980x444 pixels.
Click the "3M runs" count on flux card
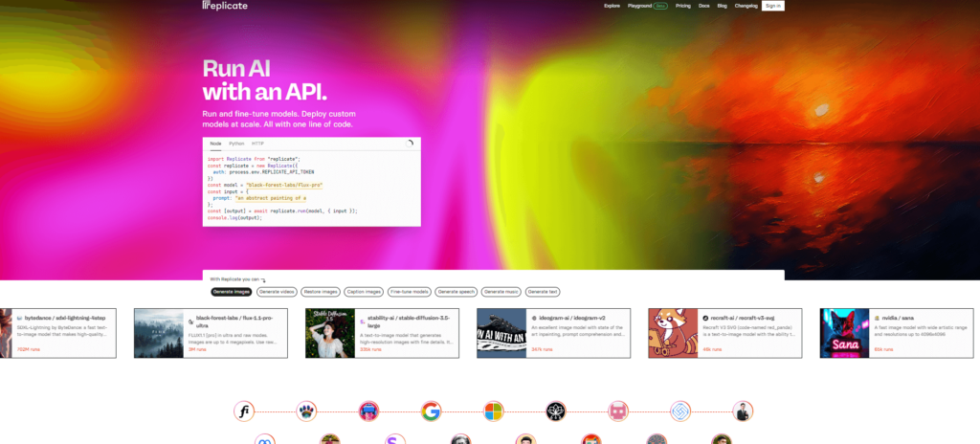point(197,349)
